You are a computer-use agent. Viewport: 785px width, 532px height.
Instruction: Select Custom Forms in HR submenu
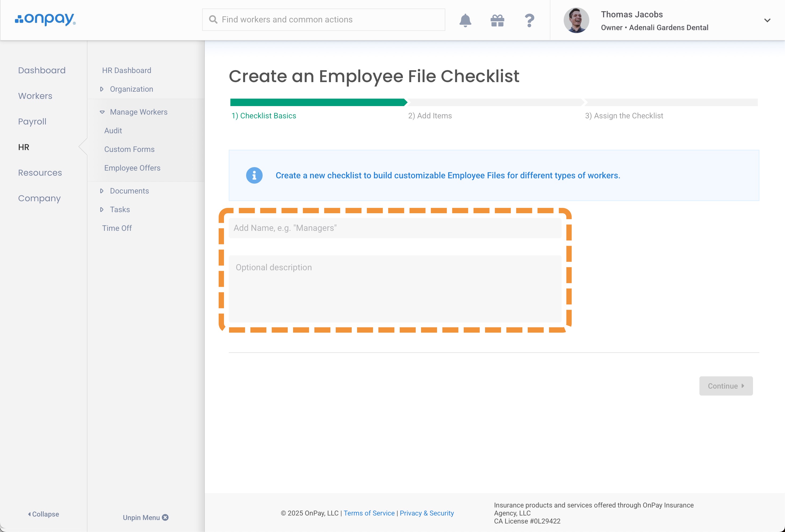click(x=129, y=149)
